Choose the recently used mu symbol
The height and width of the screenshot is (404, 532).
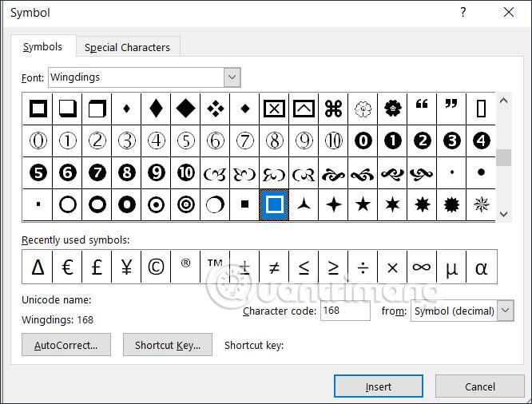pyautogui.click(x=451, y=267)
